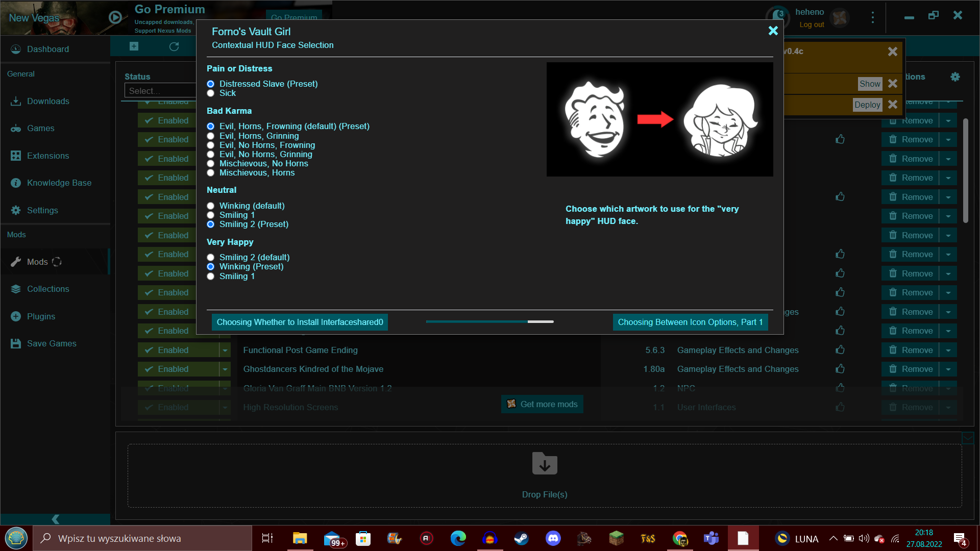Viewport: 980px width, 551px height.
Task: Remove Functional Post Game Ending mod
Action: pos(910,350)
